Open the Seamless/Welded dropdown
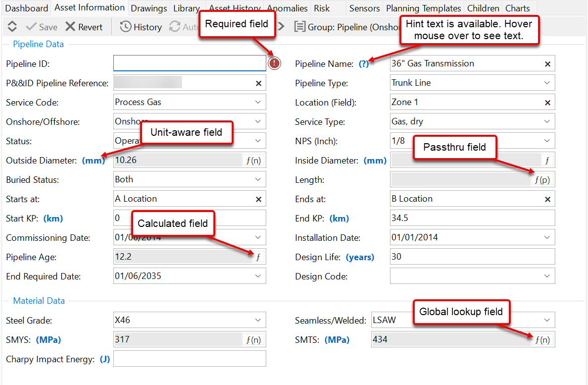 click(547, 320)
